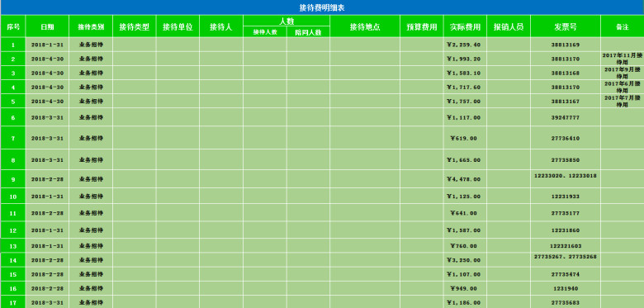Viewport: 644px width, 308px height.
Task: Select the 接待人 column header
Action: 221,26
